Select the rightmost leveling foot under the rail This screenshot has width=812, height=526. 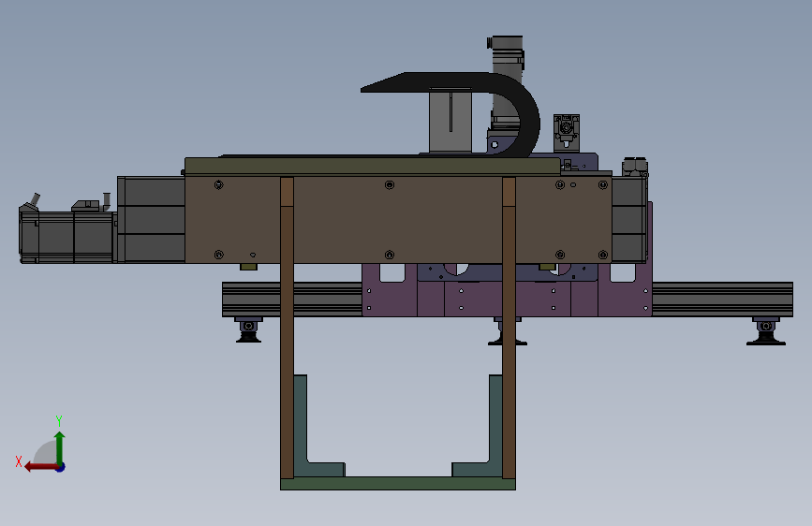tap(766, 331)
